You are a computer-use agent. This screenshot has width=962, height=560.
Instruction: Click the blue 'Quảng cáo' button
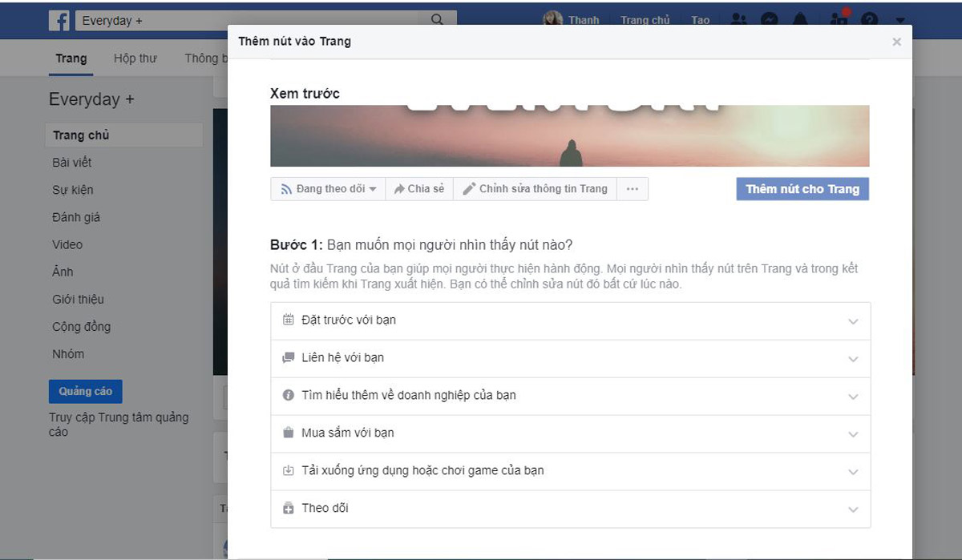pos(85,392)
